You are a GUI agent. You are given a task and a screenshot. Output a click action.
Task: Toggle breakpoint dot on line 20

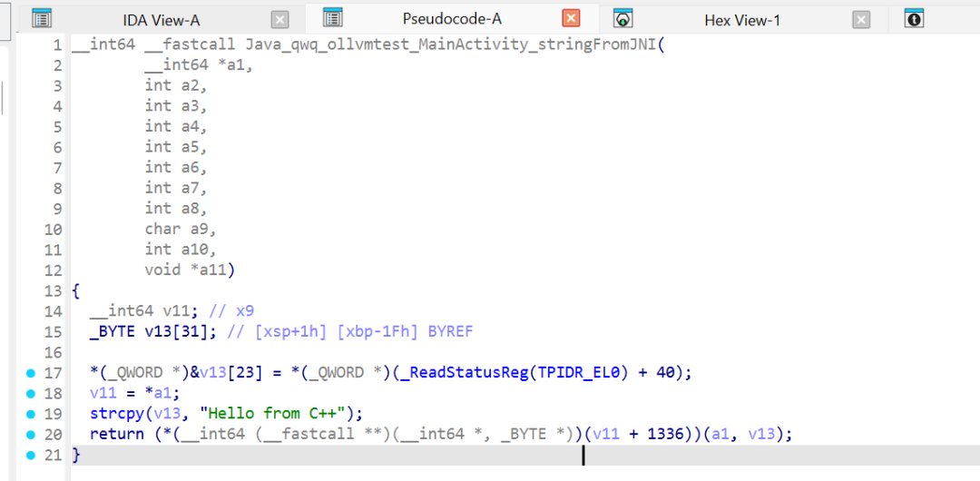(x=31, y=434)
